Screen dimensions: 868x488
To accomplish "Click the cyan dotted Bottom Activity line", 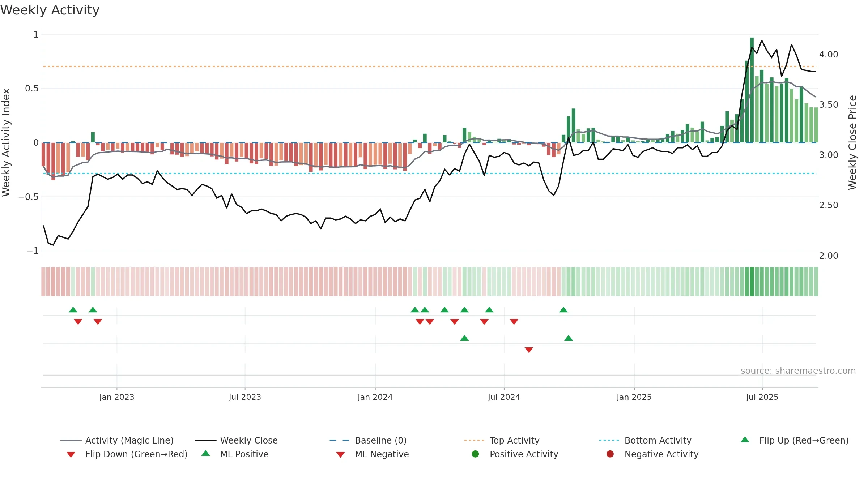I will tap(430, 174).
